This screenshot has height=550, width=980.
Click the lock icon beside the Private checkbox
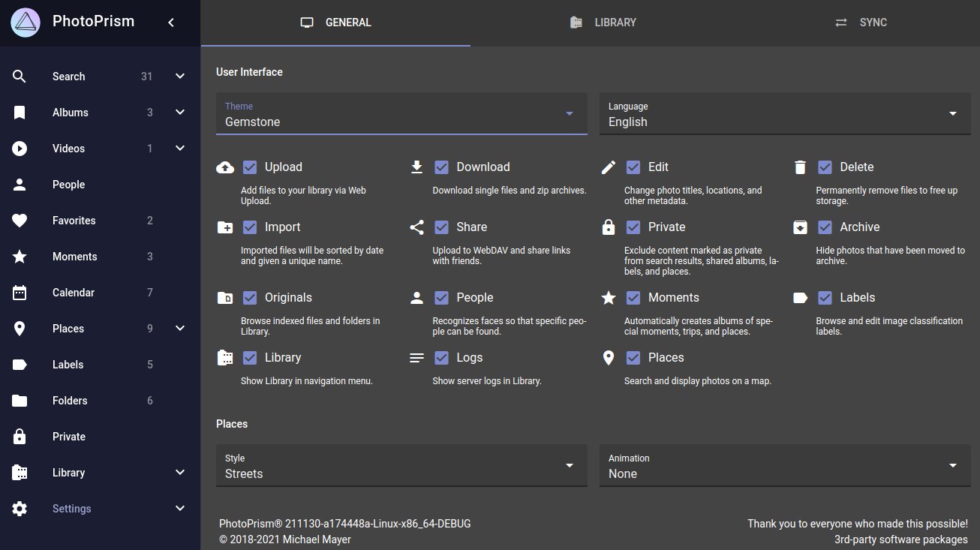point(609,227)
